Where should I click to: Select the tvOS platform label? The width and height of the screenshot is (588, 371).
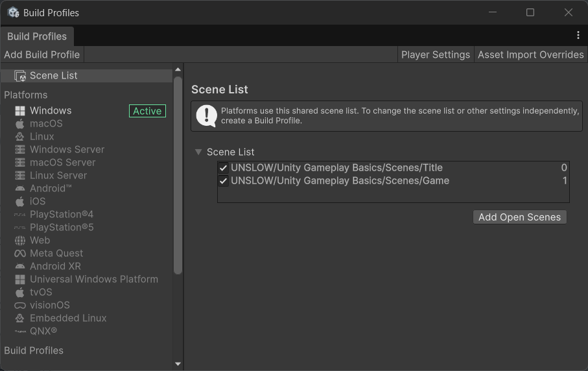coord(41,293)
